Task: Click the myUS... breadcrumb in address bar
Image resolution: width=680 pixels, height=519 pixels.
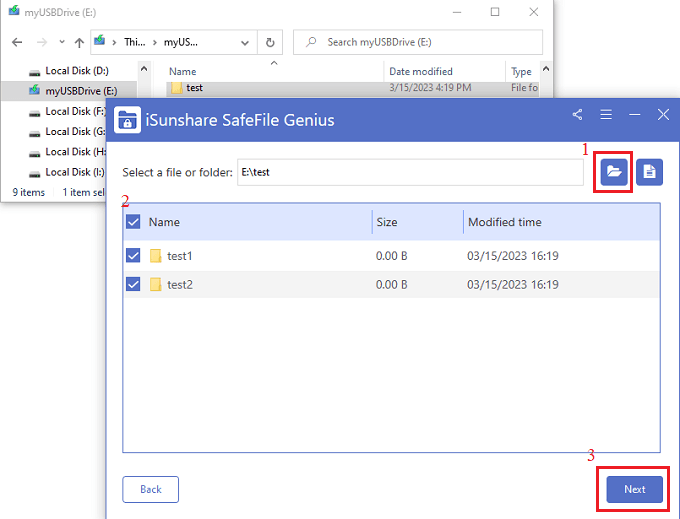Action: coord(180,42)
